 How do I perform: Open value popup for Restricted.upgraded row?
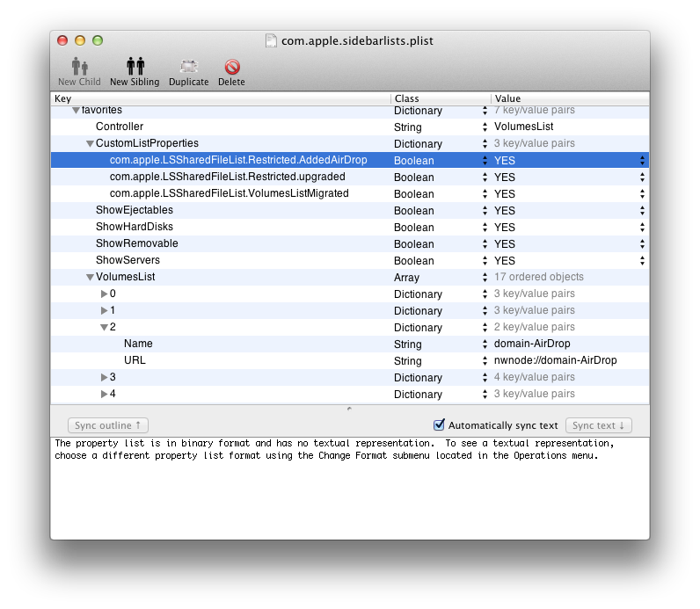tap(642, 178)
